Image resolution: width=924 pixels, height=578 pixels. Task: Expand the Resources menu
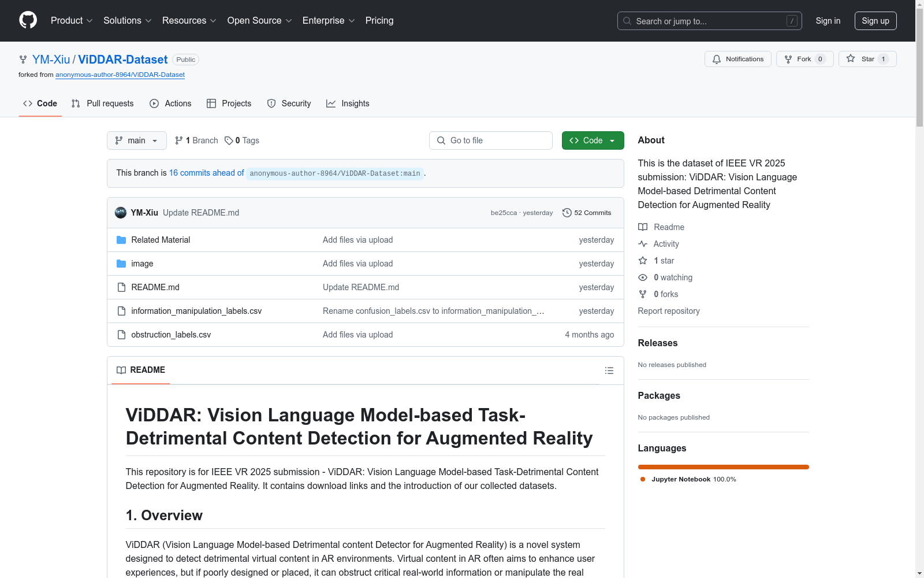click(x=189, y=21)
